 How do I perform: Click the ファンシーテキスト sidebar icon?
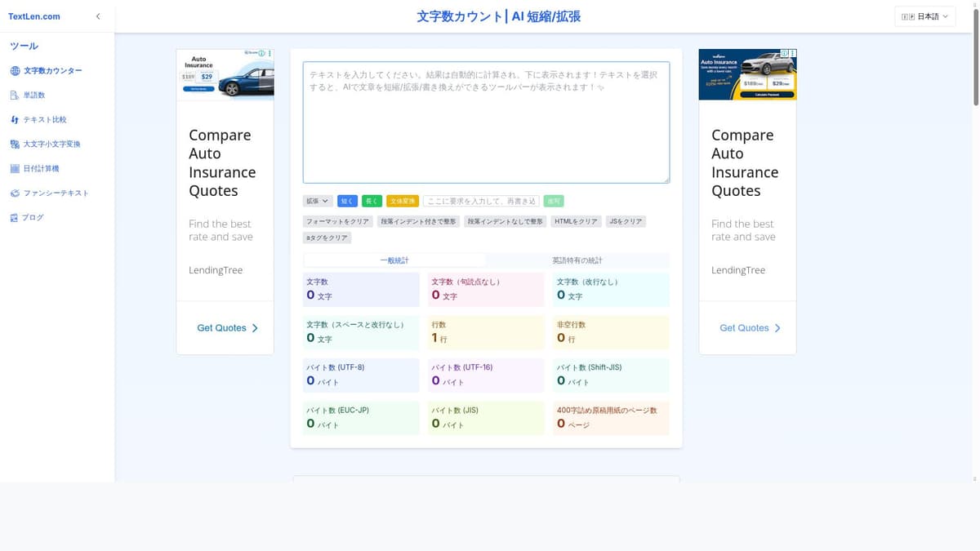(15, 193)
